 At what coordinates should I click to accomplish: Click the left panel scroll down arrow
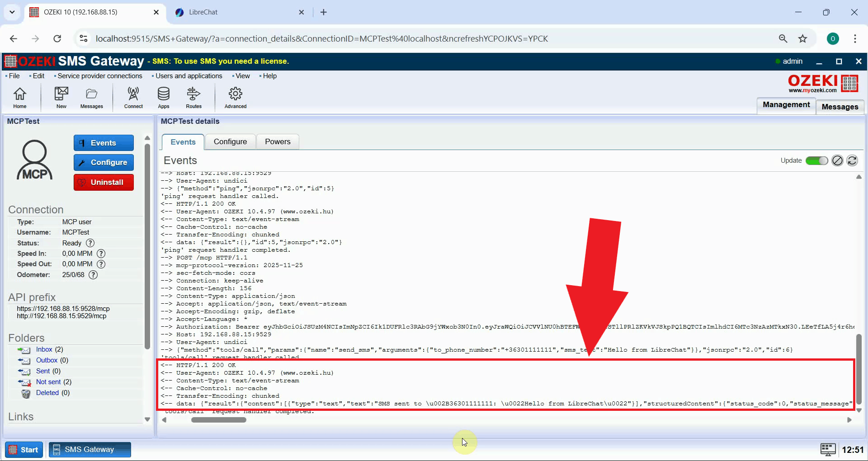[x=147, y=419]
